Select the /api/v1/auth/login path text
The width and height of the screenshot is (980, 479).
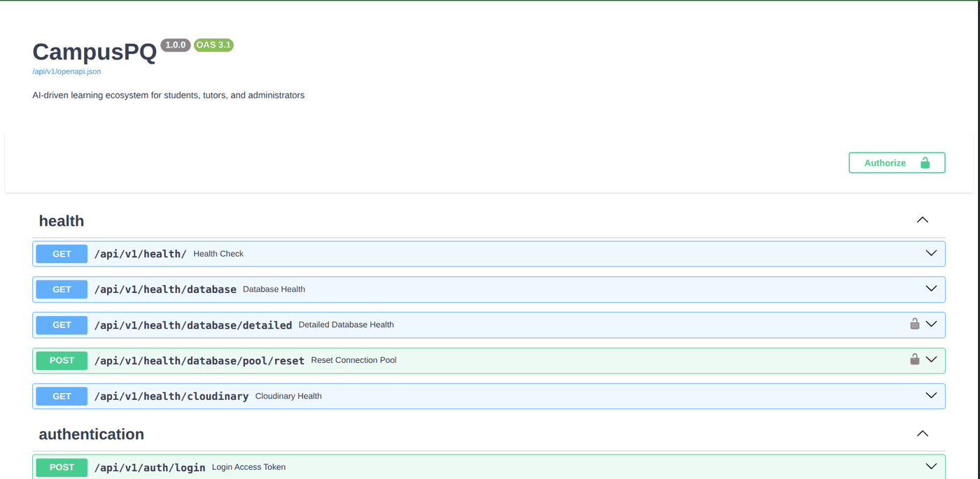150,467
